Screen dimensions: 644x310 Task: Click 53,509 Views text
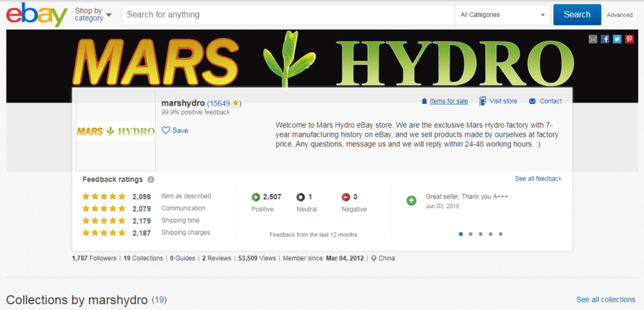(257, 258)
